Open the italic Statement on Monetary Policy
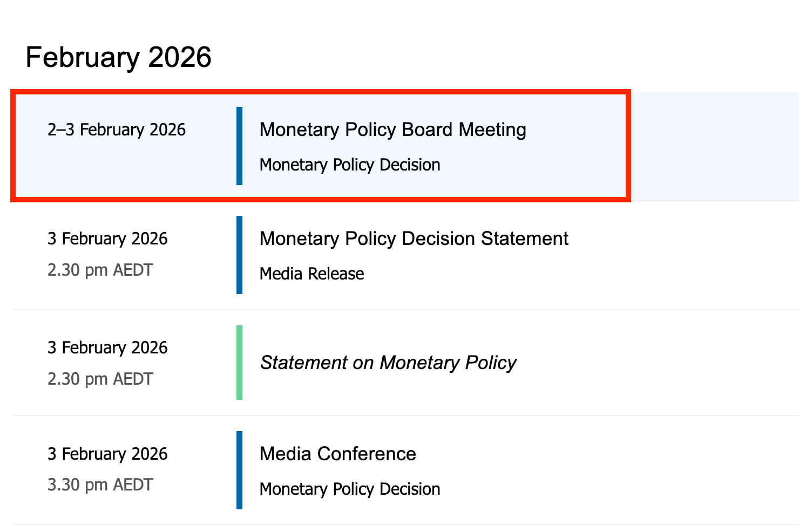799x532 pixels. pos(388,363)
